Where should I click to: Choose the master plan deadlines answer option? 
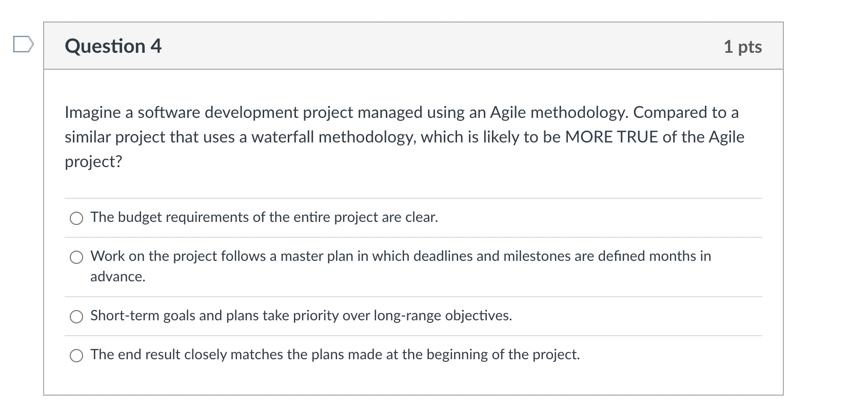point(76,257)
